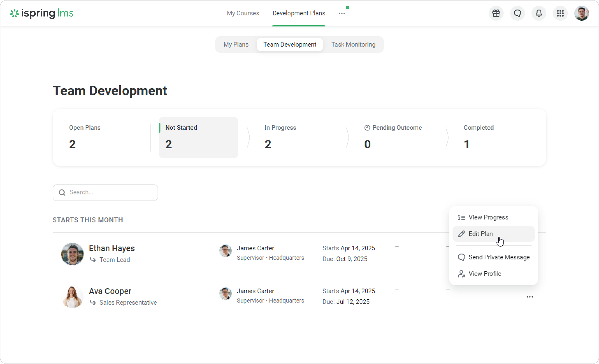
Task: Switch to the Task Monitoring tab
Action: (353, 44)
